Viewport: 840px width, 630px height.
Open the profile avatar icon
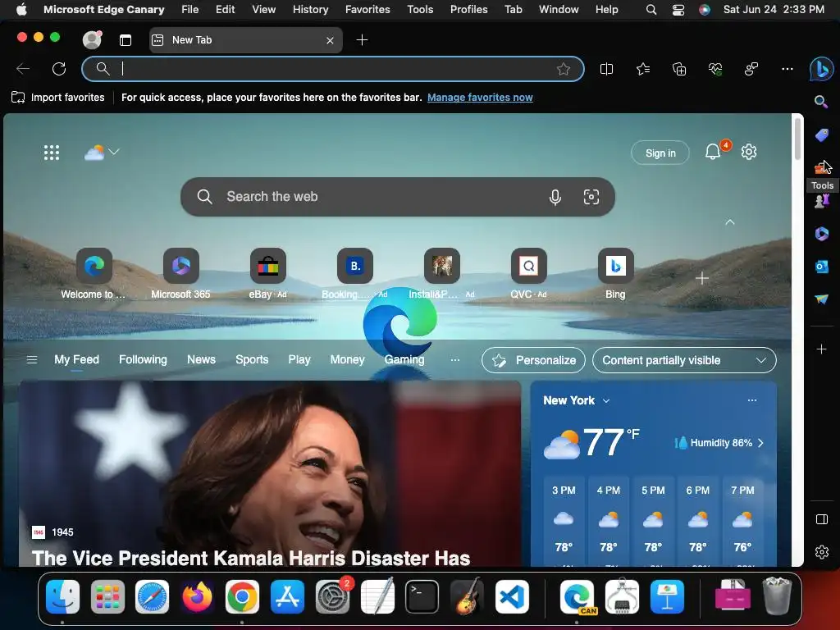pyautogui.click(x=92, y=39)
